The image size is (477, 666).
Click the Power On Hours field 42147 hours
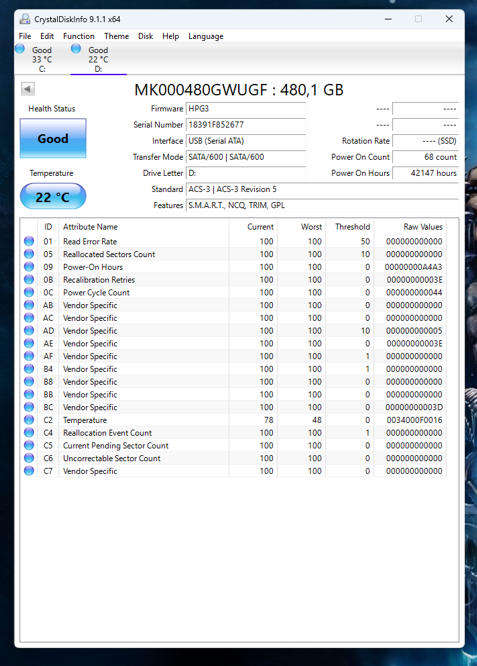point(425,173)
